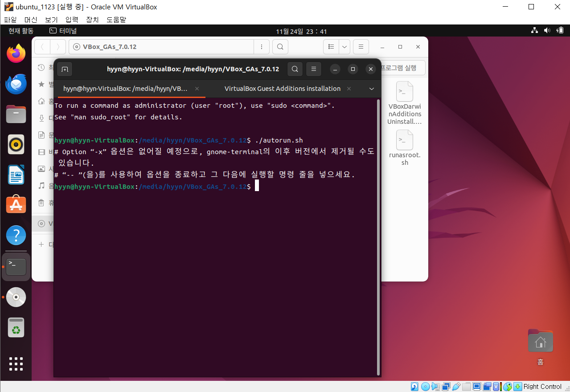Go back in the Files window
The height and width of the screenshot is (392, 570).
[42, 47]
